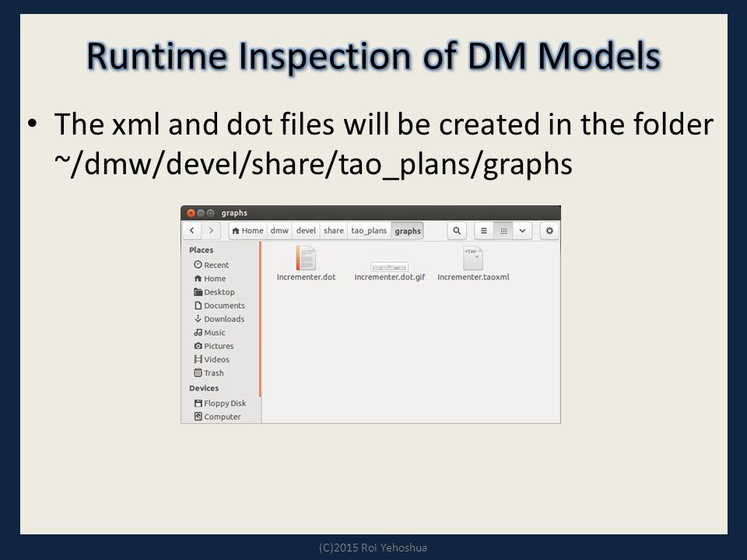This screenshot has width=747, height=560.
Task: Click the Home breadcrumb
Action: click(247, 230)
